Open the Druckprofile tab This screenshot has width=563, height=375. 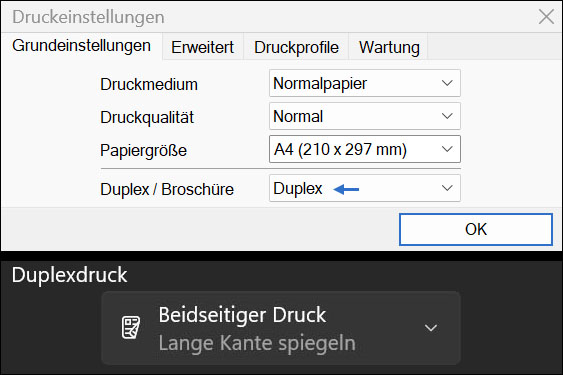(296, 47)
